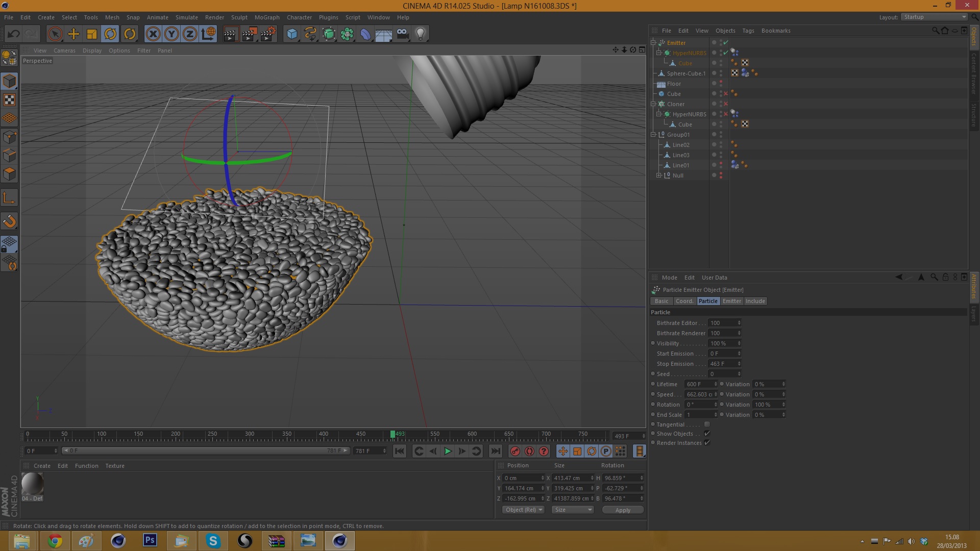The width and height of the screenshot is (980, 551).
Task: Toggle the Tangential checkbox
Action: point(707,424)
